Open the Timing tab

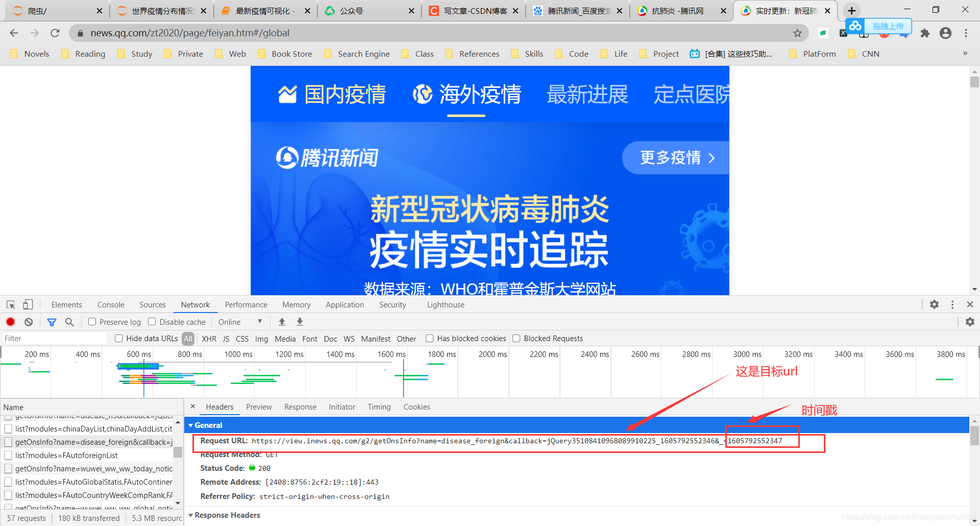click(x=379, y=407)
